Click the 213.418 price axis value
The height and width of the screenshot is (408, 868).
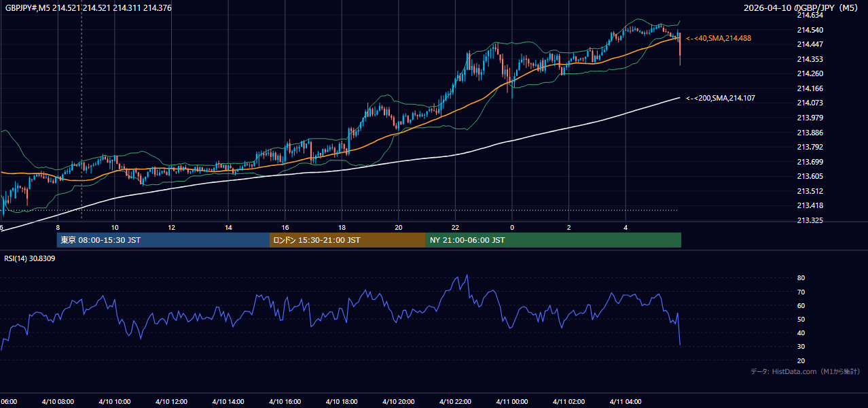click(x=810, y=205)
